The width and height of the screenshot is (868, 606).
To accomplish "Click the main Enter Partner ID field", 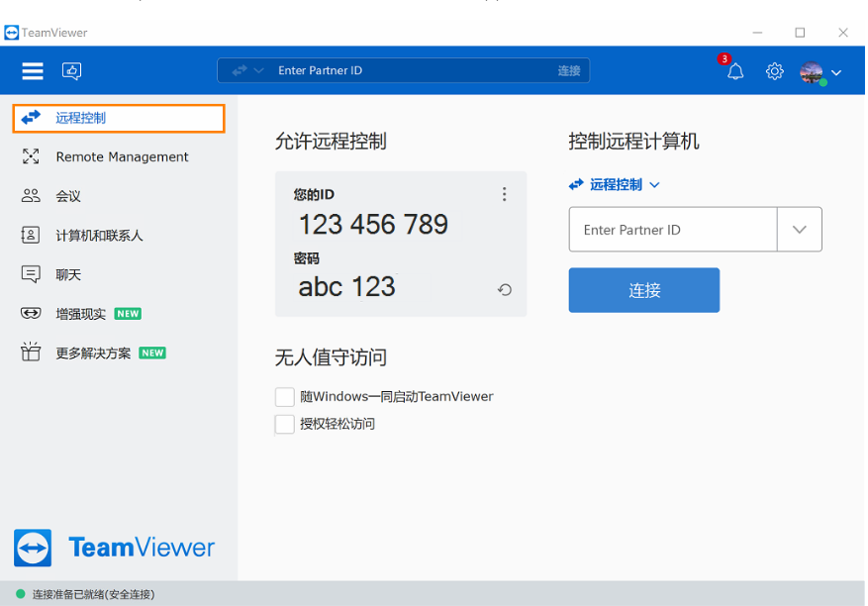I will (673, 230).
